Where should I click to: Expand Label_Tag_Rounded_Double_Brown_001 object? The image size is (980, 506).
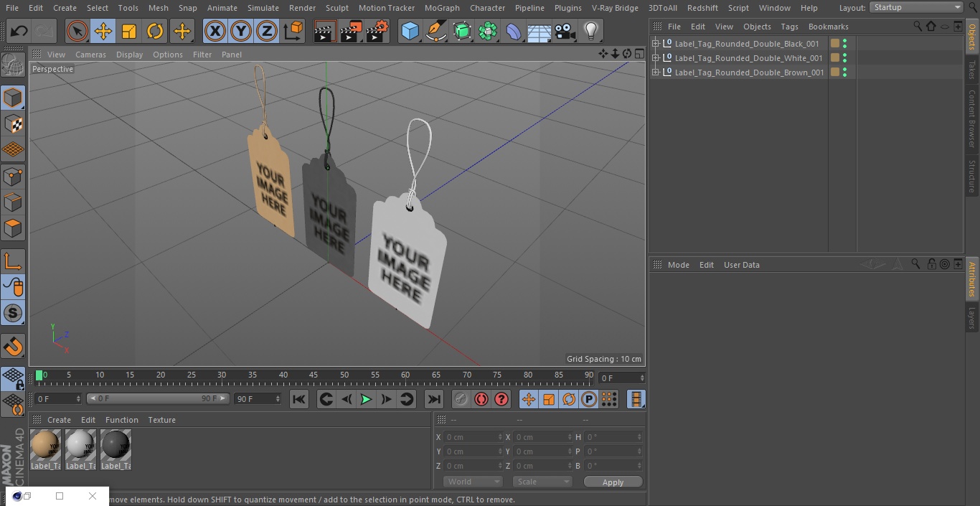(655, 72)
